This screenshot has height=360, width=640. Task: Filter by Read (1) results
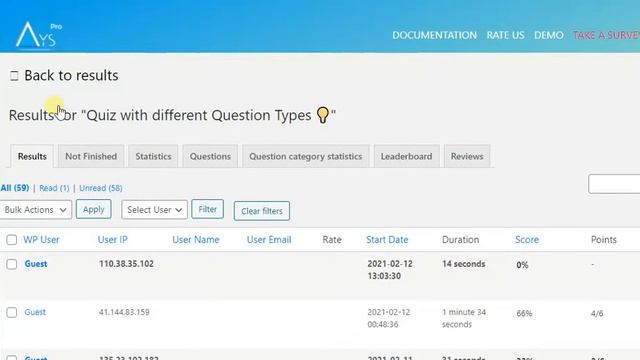[54, 188]
